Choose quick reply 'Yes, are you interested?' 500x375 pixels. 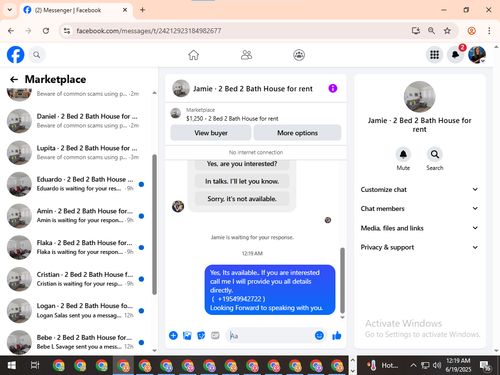point(242,164)
